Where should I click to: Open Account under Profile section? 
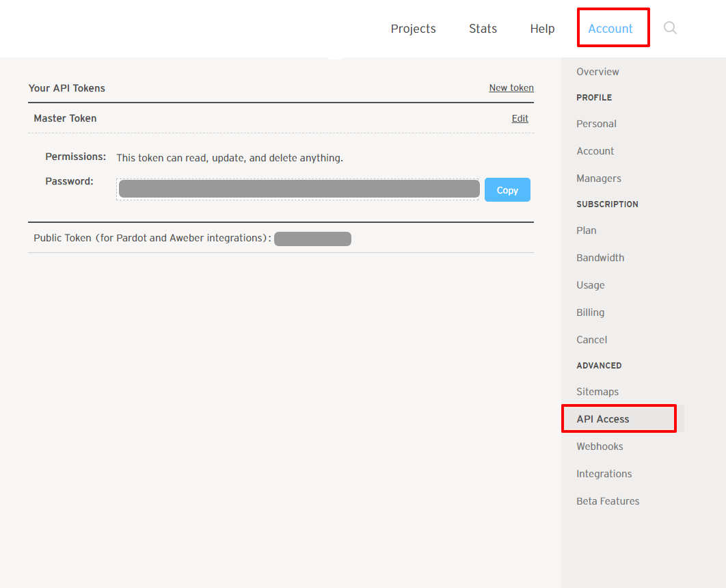pyautogui.click(x=595, y=151)
